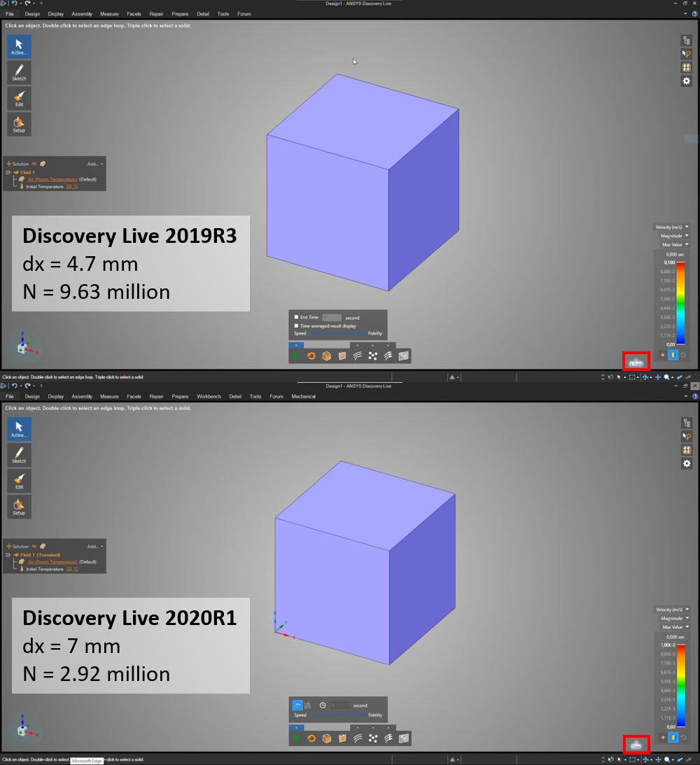Show the particles result view in bottom window
The image size is (700, 765).
[x=373, y=738]
